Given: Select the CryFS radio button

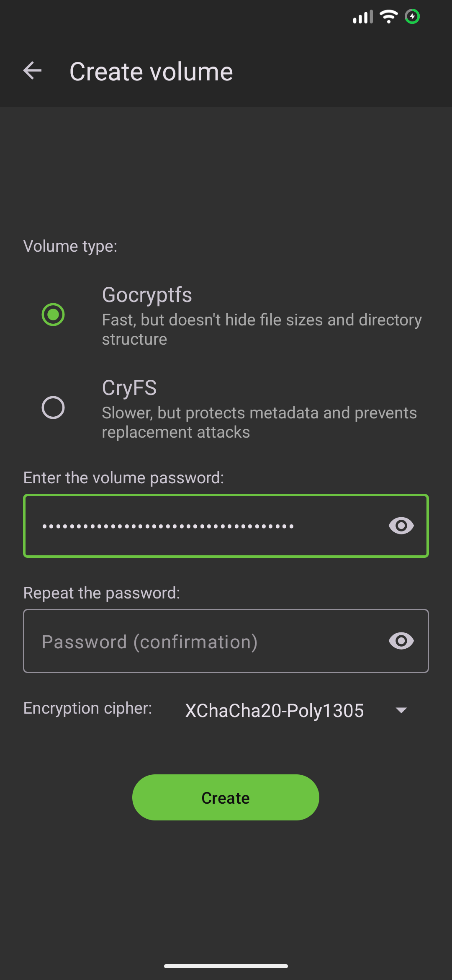Looking at the screenshot, I should (x=53, y=407).
